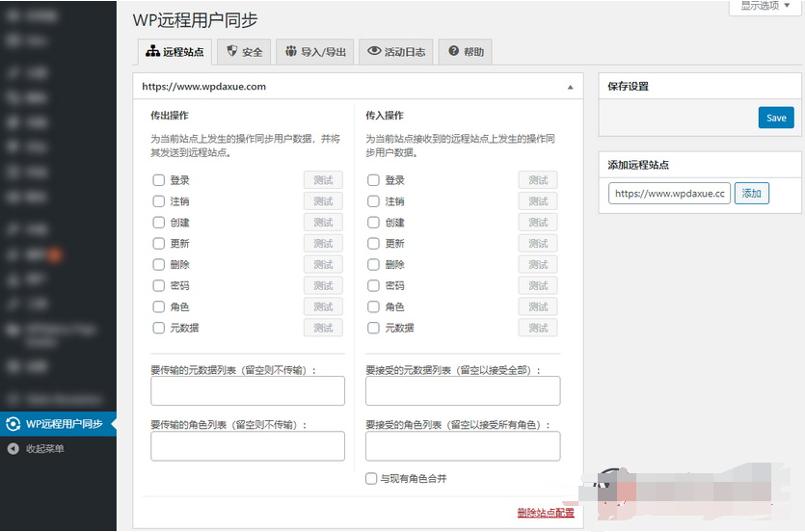
Task: Enable incoming 登录 checkbox
Action: click(x=373, y=180)
